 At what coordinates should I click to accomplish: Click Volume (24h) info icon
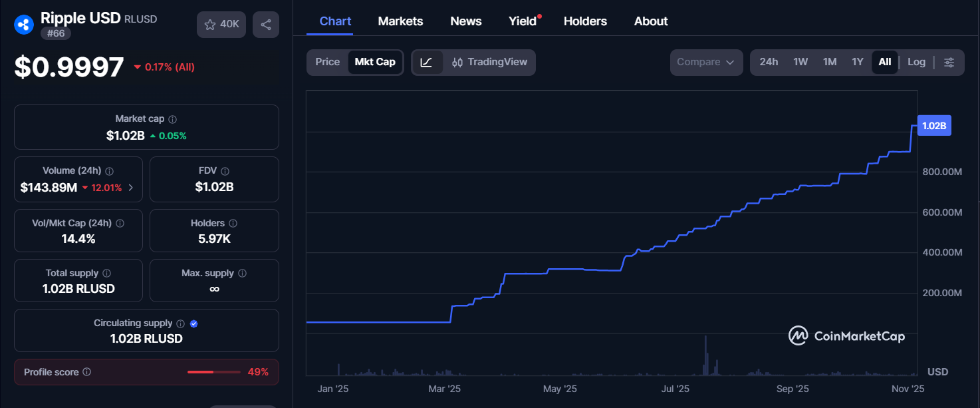[110, 171]
